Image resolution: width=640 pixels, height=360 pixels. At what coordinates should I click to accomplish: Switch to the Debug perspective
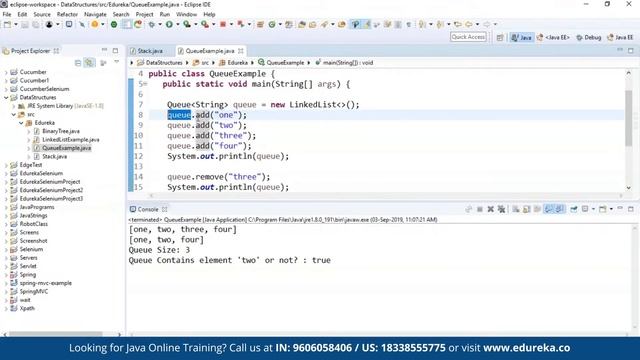coord(588,38)
